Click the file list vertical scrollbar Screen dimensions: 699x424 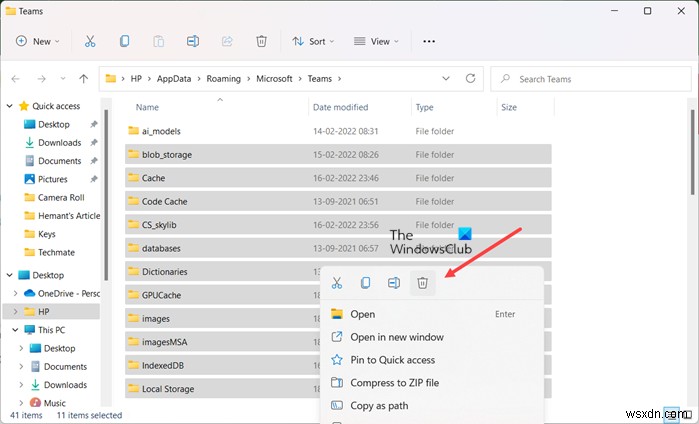coord(692,152)
